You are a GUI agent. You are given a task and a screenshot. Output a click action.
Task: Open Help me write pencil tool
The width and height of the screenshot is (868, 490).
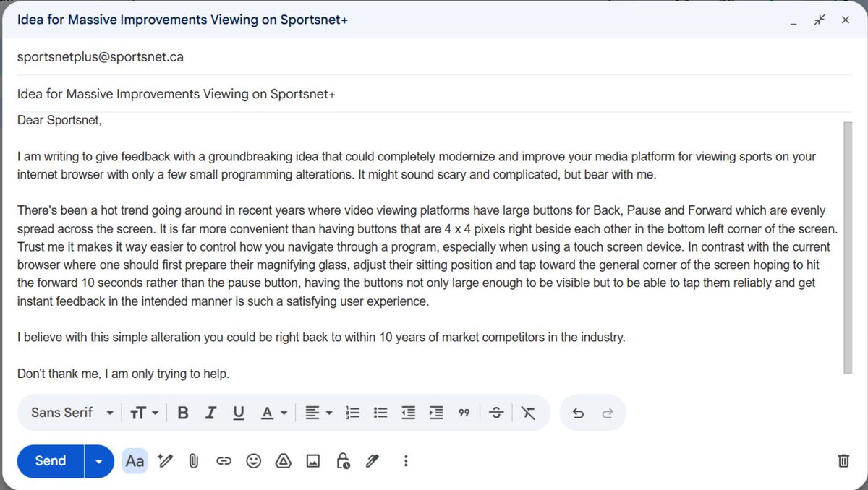[x=166, y=460]
